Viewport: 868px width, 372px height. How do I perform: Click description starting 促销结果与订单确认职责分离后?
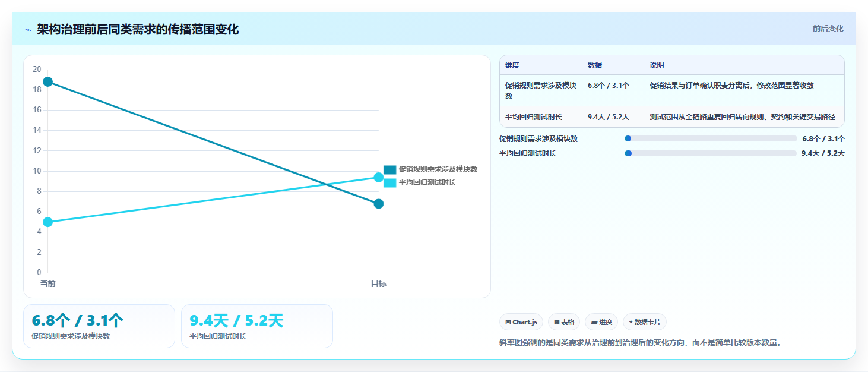(731, 86)
